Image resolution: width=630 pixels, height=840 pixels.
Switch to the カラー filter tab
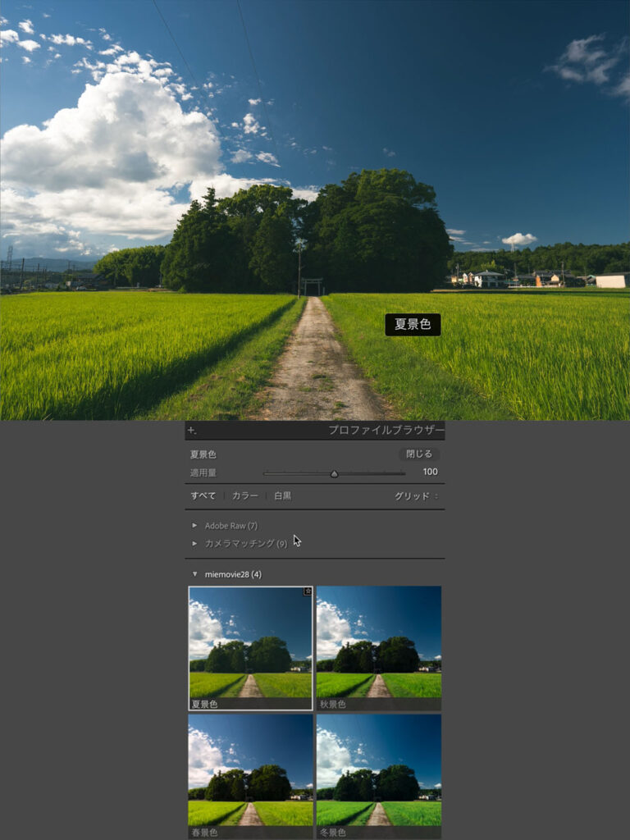click(244, 496)
